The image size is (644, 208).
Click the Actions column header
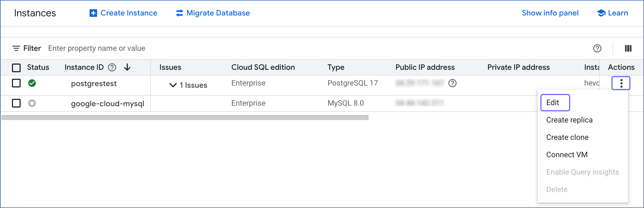pyautogui.click(x=621, y=67)
